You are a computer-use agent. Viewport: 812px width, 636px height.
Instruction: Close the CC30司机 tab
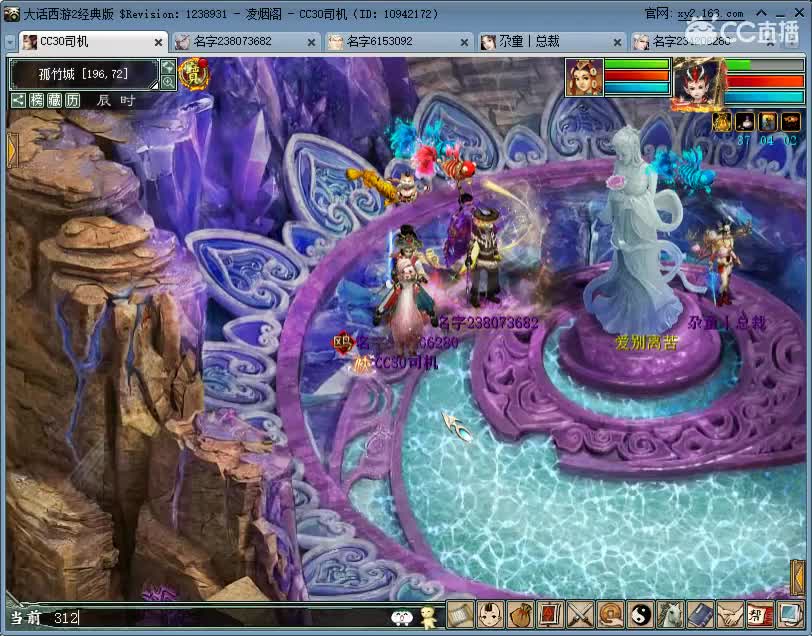point(158,42)
